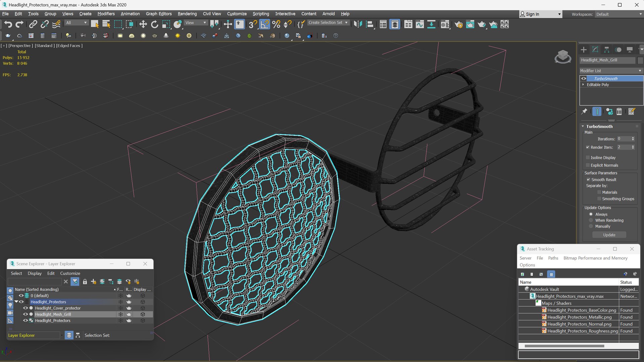The image size is (644, 362).
Task: Toggle the filter funnel in Scene Explorer
Action: (75, 282)
